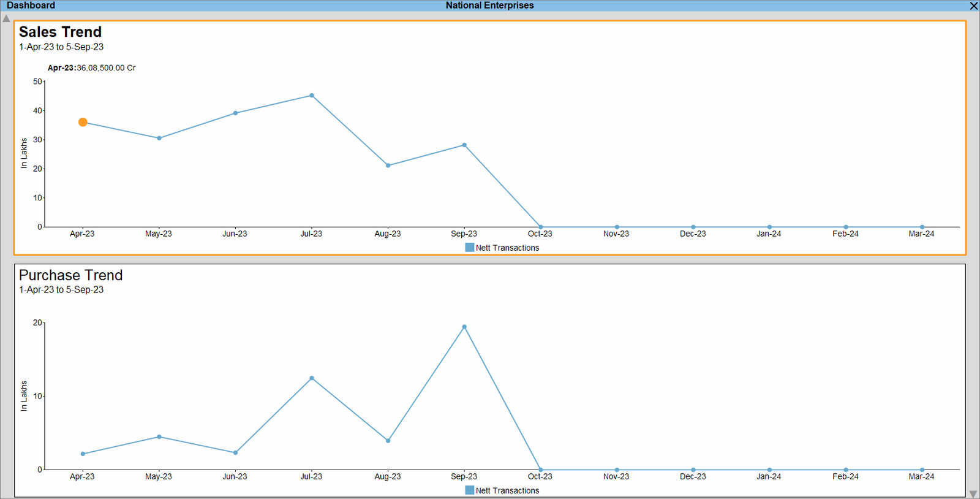Click the Sep-23 peak on Purchase Trend
The height and width of the screenshot is (499, 980).
pos(464,327)
